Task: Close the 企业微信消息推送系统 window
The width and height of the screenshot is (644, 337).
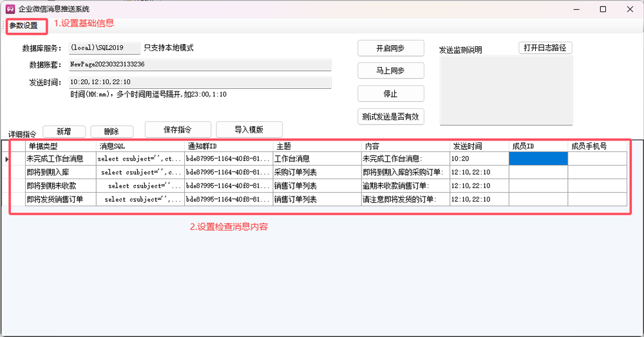Action: tap(630, 9)
